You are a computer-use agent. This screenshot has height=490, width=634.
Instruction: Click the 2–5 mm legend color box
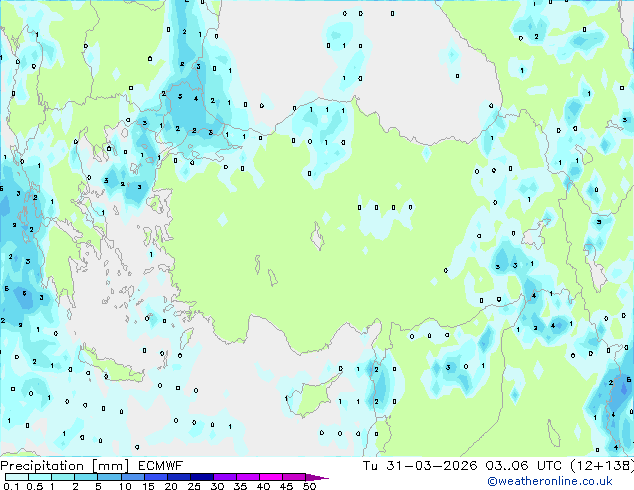[86, 477]
